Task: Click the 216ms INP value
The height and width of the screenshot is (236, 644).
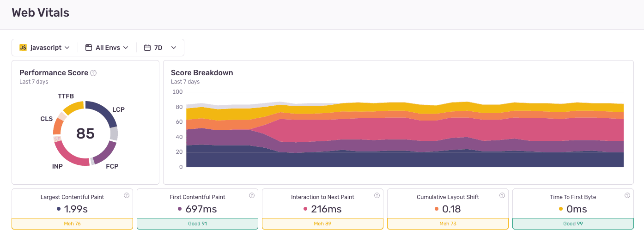Action: (x=326, y=209)
